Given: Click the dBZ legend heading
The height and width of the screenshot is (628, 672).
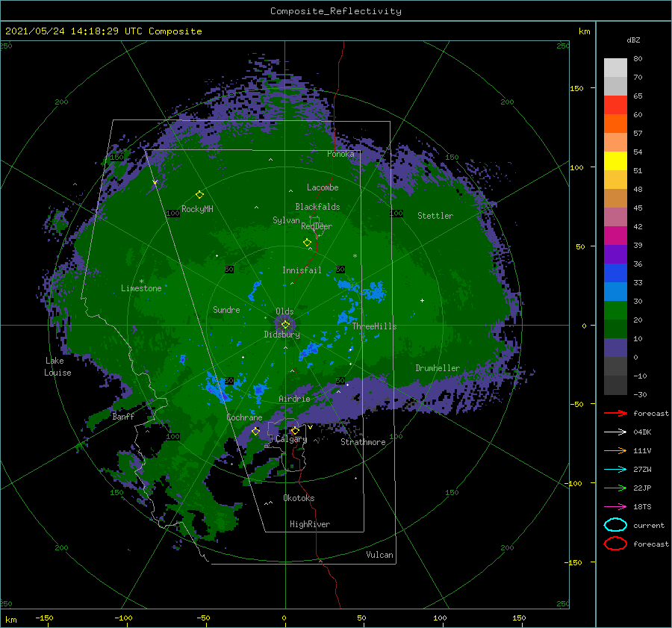Looking at the screenshot, I should [633, 40].
